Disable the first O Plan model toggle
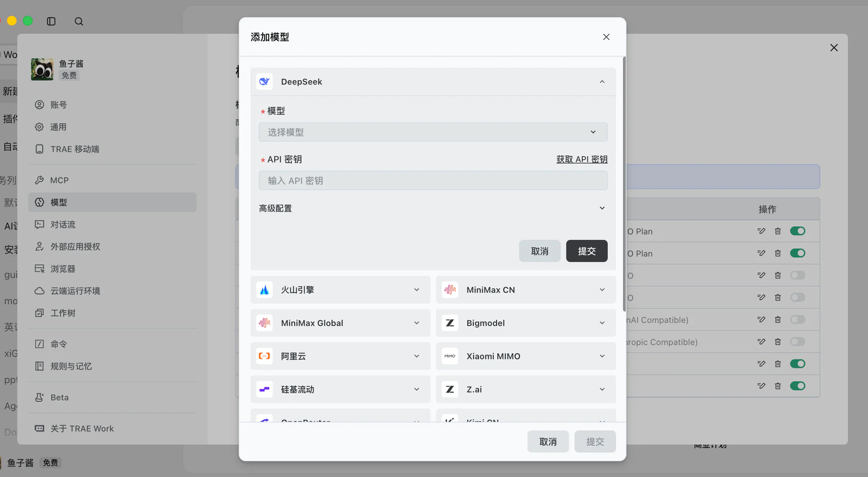 point(797,231)
